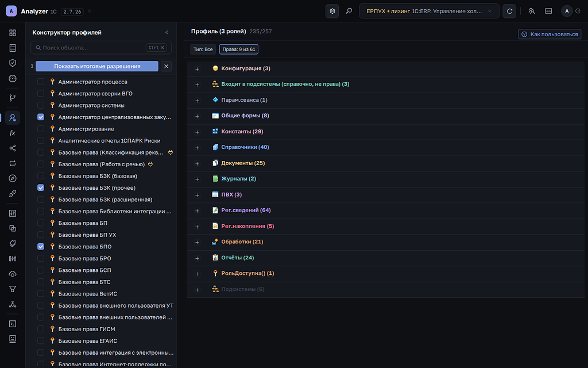Screen dimensions: 588x368
Task: Open the user avatar A menu
Action: (x=567, y=11)
